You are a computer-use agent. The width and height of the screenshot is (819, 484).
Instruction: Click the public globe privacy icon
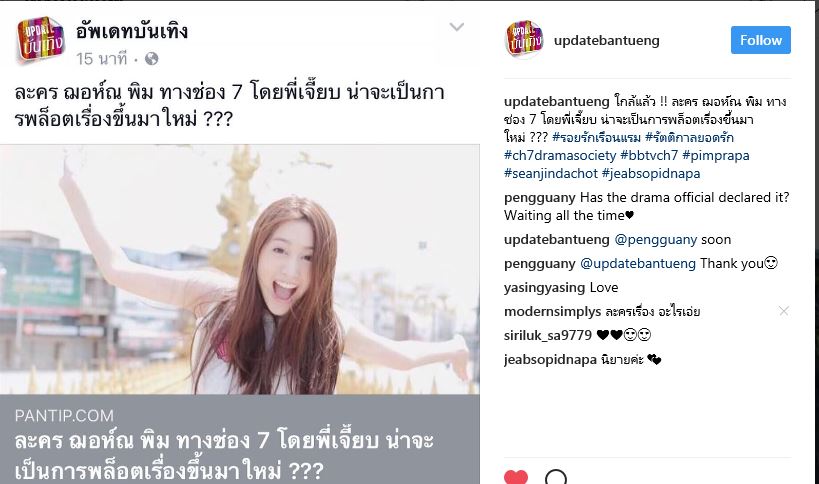151,59
